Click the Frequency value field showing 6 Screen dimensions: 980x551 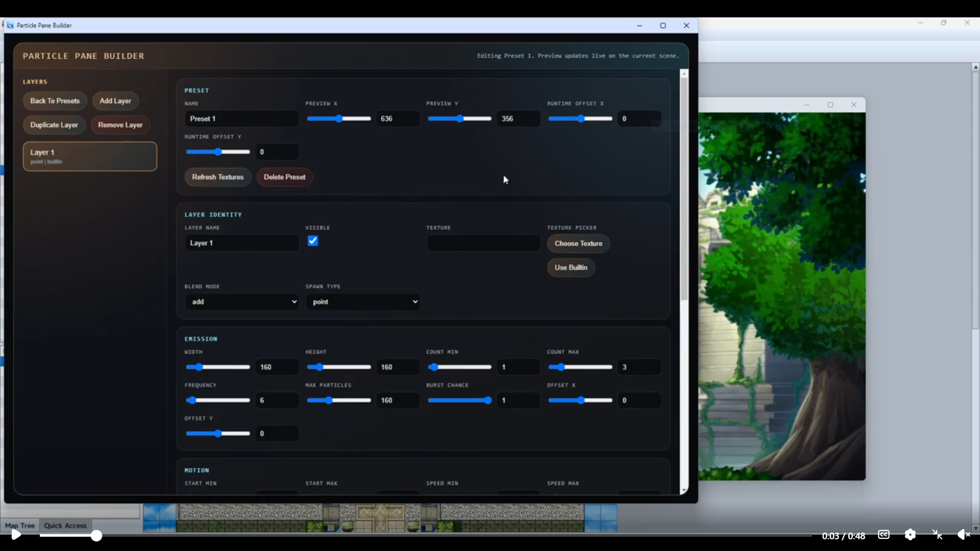tap(277, 400)
